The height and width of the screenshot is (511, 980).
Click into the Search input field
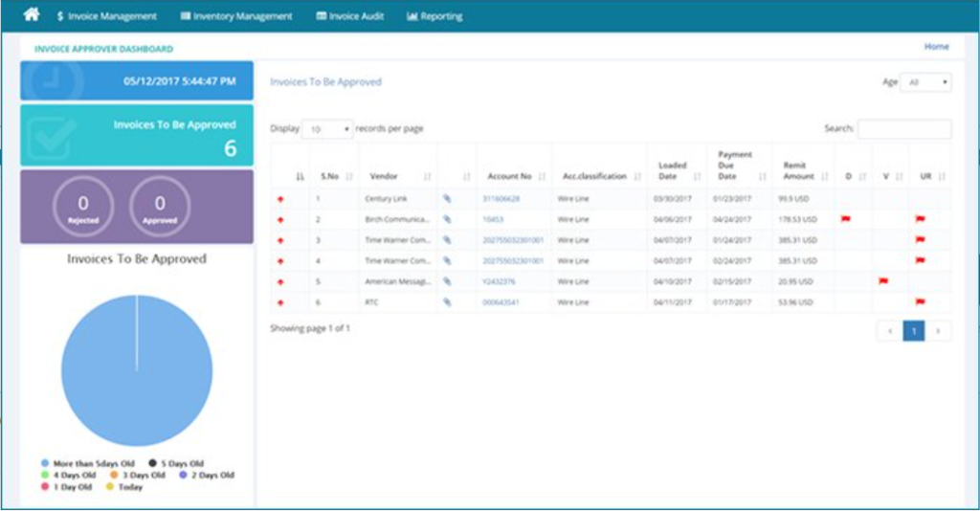(x=903, y=129)
